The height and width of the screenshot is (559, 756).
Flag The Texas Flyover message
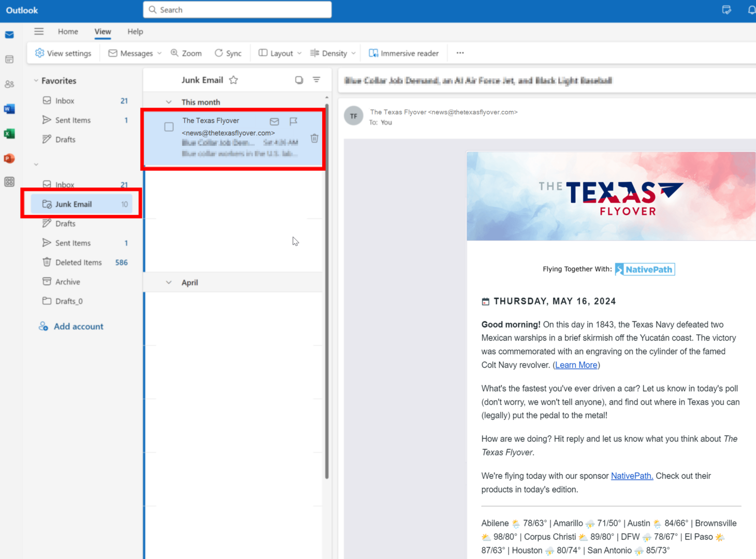pyautogui.click(x=294, y=121)
